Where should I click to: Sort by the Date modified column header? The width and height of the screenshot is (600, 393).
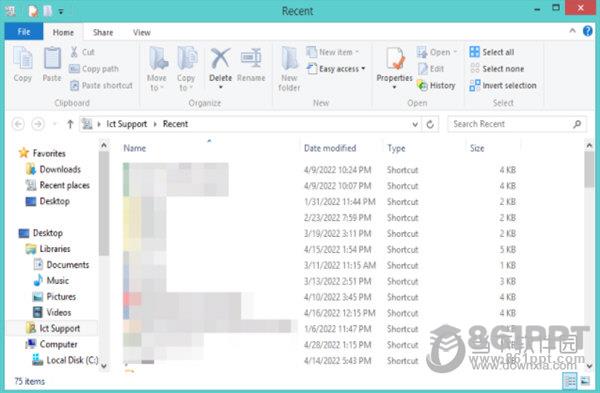coord(330,148)
